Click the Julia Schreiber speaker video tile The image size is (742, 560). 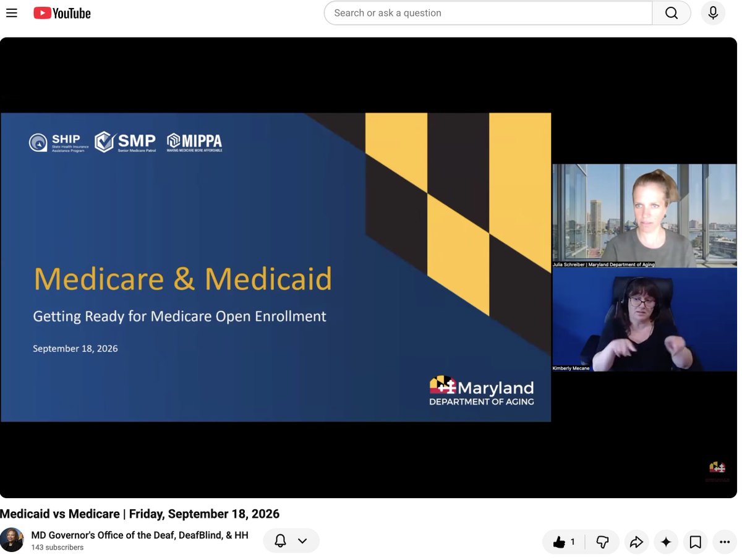[644, 216]
